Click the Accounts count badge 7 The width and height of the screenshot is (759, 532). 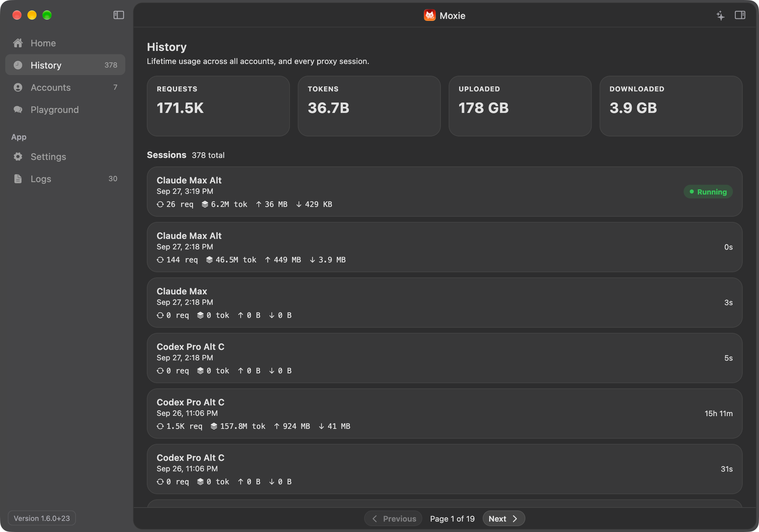click(116, 87)
